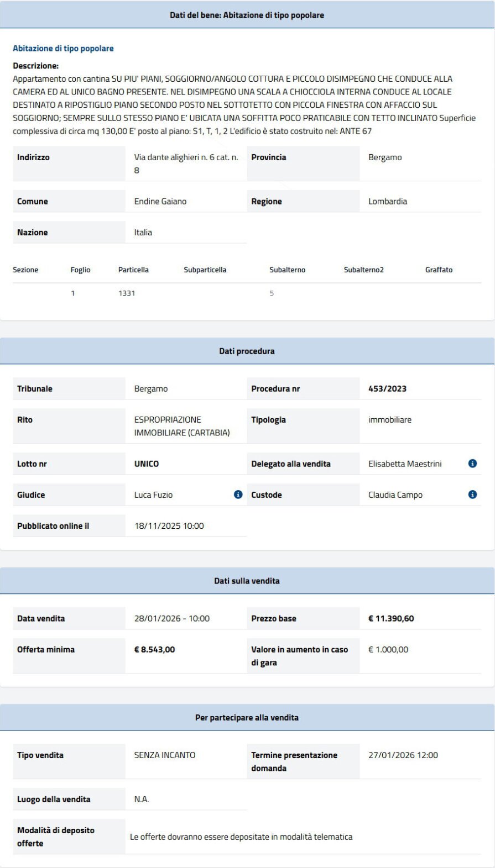Open the blue Abitazione di tipo popolare link

[63, 49]
